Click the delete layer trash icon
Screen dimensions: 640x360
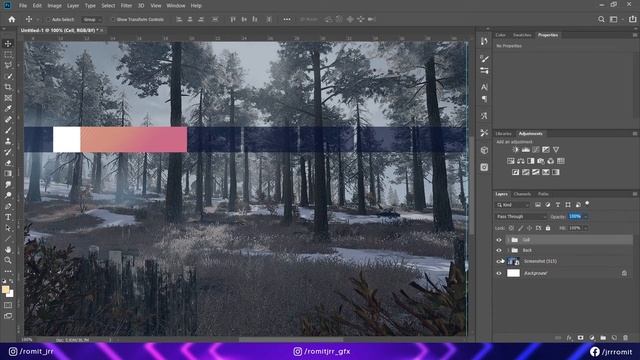(x=625, y=338)
